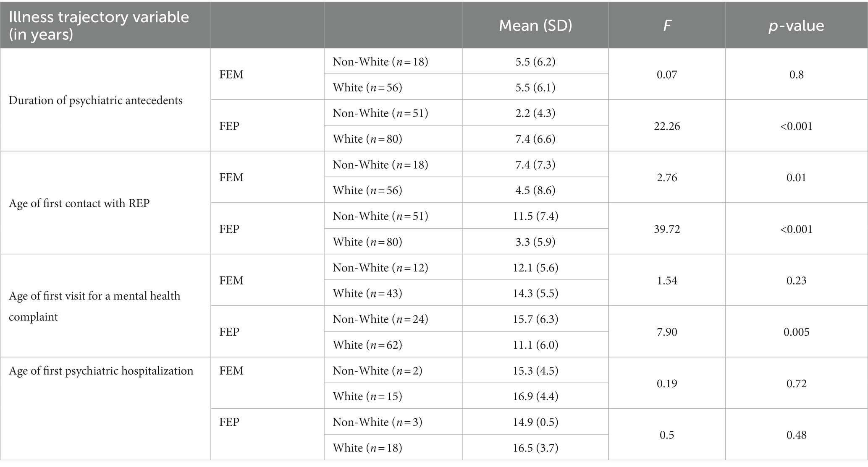Click the mean value "16.9 (4.4)"
The image size is (868, 467).
click(x=535, y=396)
